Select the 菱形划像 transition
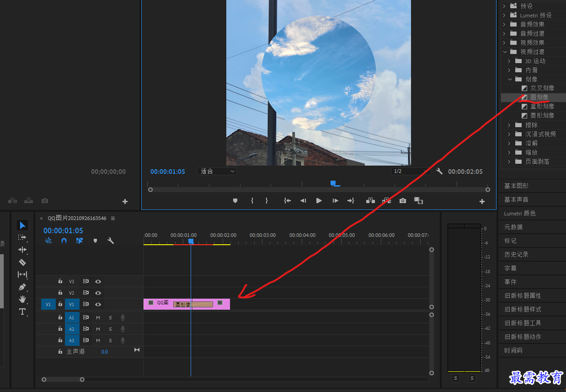Image resolution: width=566 pixels, height=392 pixels. [542, 115]
